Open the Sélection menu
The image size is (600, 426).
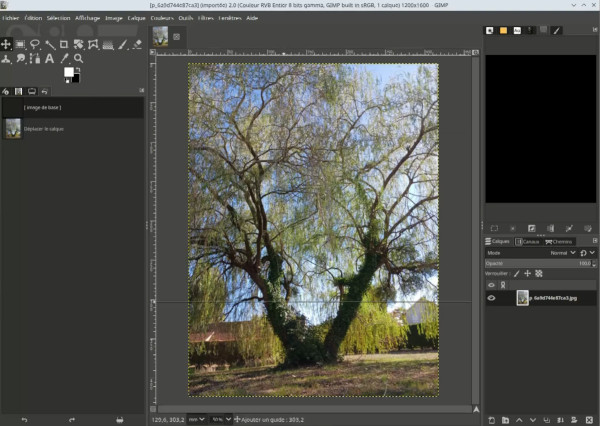(x=59, y=18)
